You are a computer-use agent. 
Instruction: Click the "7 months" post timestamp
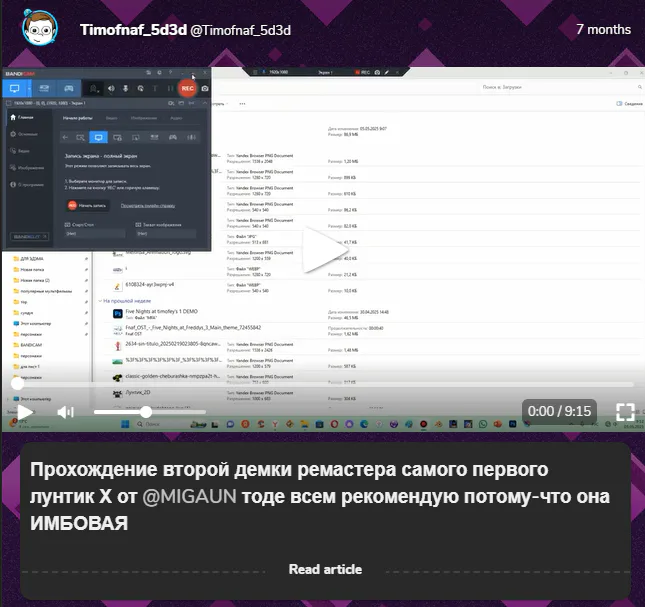click(x=603, y=29)
